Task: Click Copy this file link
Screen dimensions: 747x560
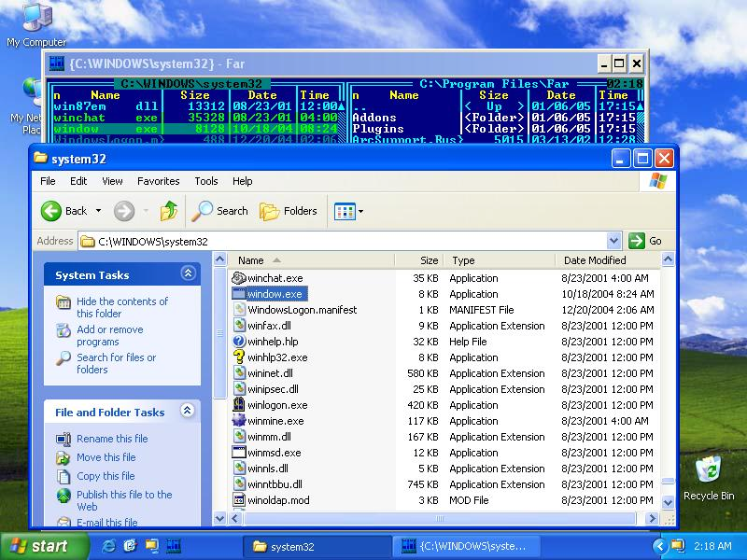Action: 106,476
